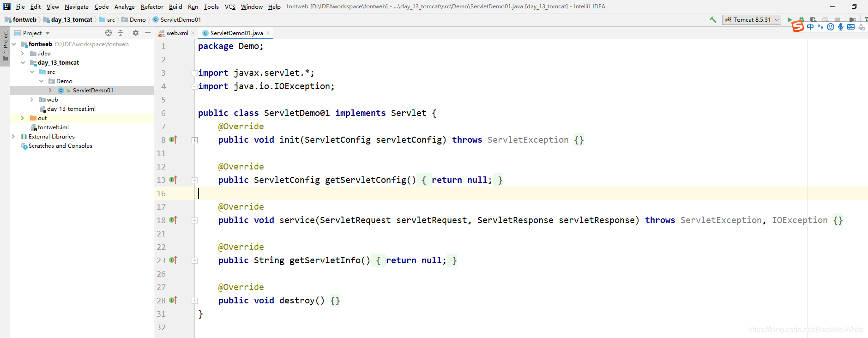868x338 pixels.
Task: Click the Sogou input S logo
Action: [798, 27]
